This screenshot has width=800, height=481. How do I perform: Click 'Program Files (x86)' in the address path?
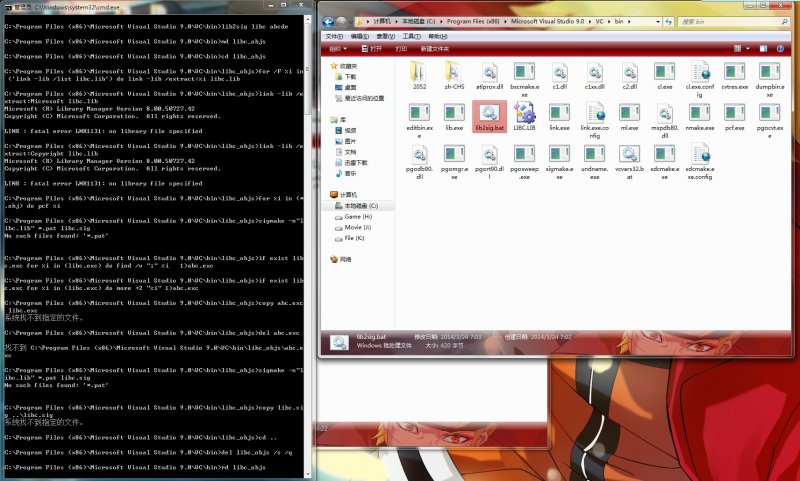(x=473, y=22)
